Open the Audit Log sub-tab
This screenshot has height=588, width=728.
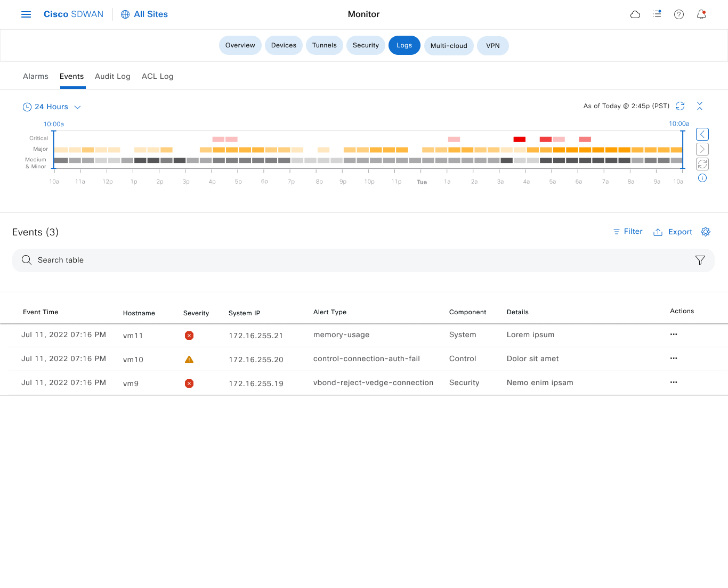coord(112,76)
